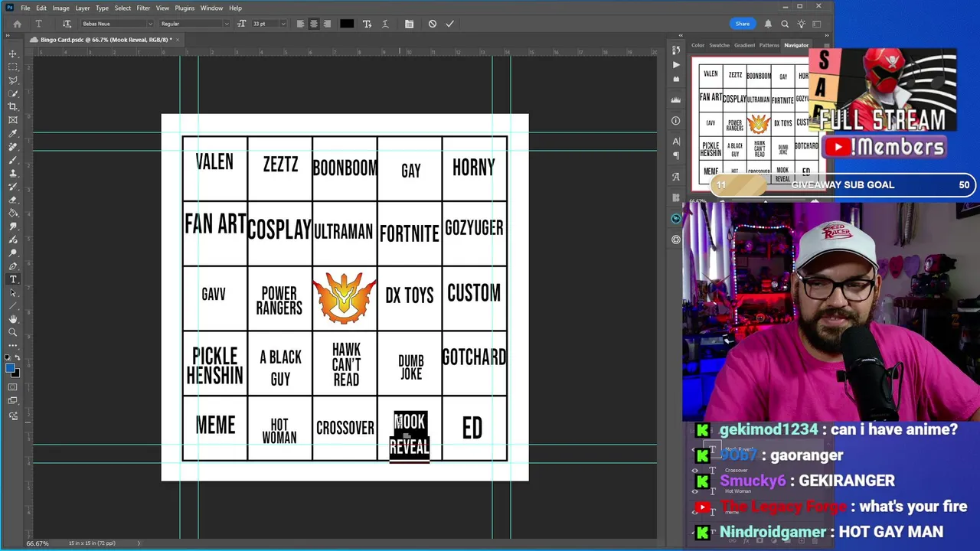Switch to the Patterns panel tab
980x551 pixels.
pyautogui.click(x=769, y=45)
